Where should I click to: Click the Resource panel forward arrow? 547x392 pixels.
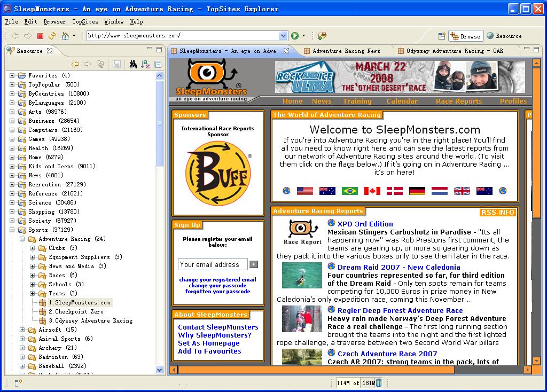(87, 64)
